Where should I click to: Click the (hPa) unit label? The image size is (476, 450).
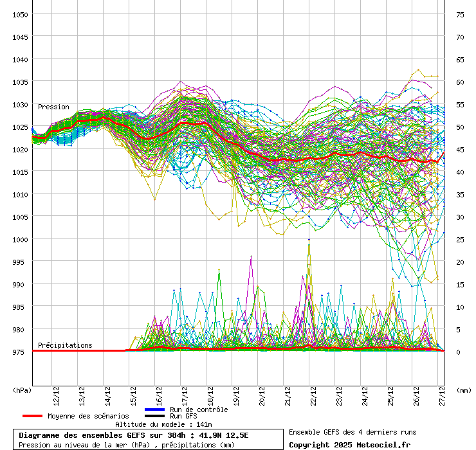coord(22,390)
